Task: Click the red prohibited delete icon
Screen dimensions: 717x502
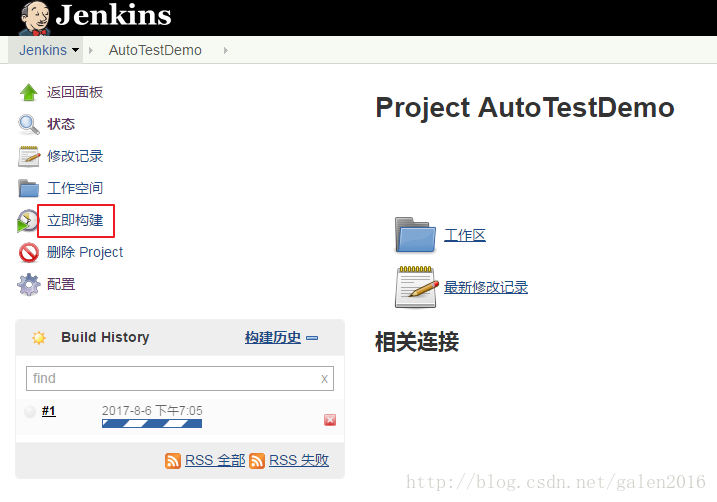Action: point(28,252)
